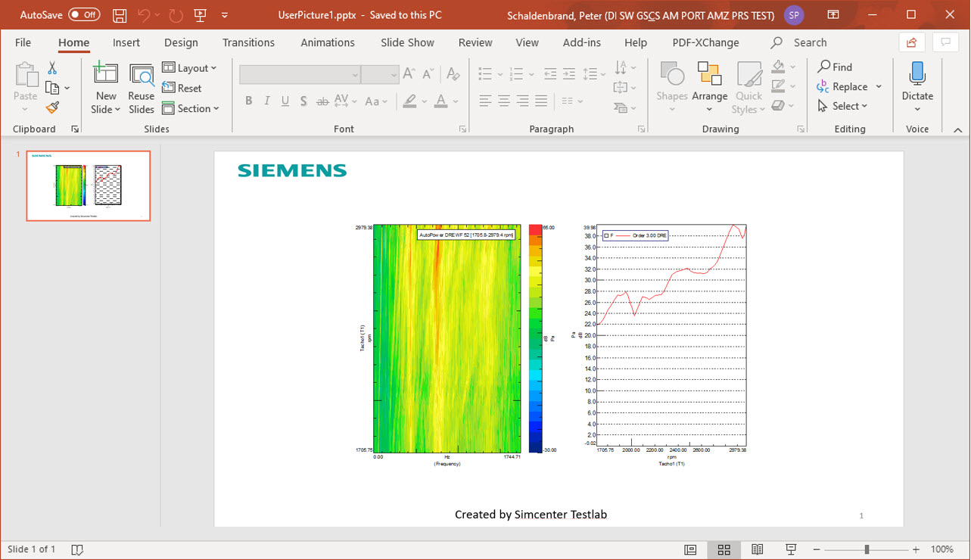Start Slide Show from status bar
971x560 pixels.
tap(791, 549)
